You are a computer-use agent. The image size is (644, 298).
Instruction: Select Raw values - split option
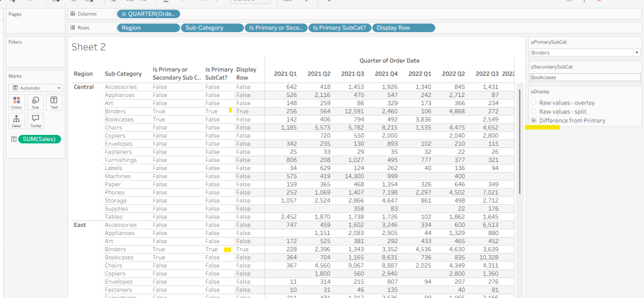(x=534, y=111)
